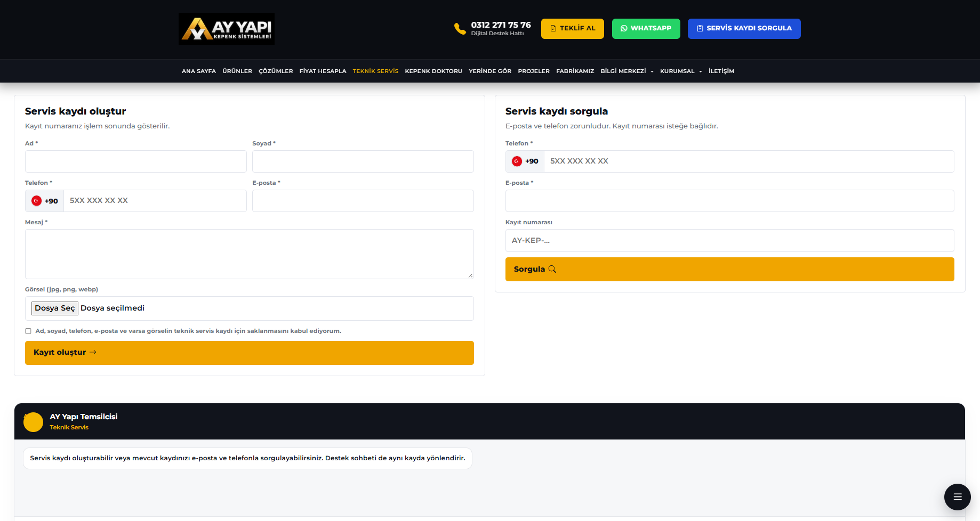Focus the query-form Telefon number field
This screenshot has width=980, height=521.
pos(749,161)
